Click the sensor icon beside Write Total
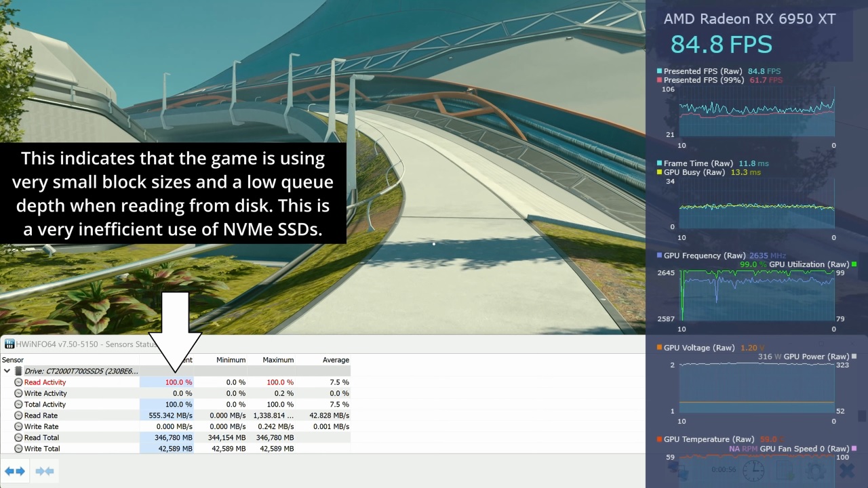The height and width of the screenshot is (488, 868). click(x=19, y=449)
